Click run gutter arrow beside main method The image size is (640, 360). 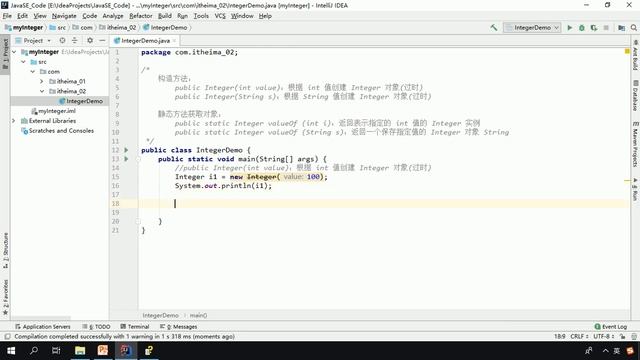126,159
